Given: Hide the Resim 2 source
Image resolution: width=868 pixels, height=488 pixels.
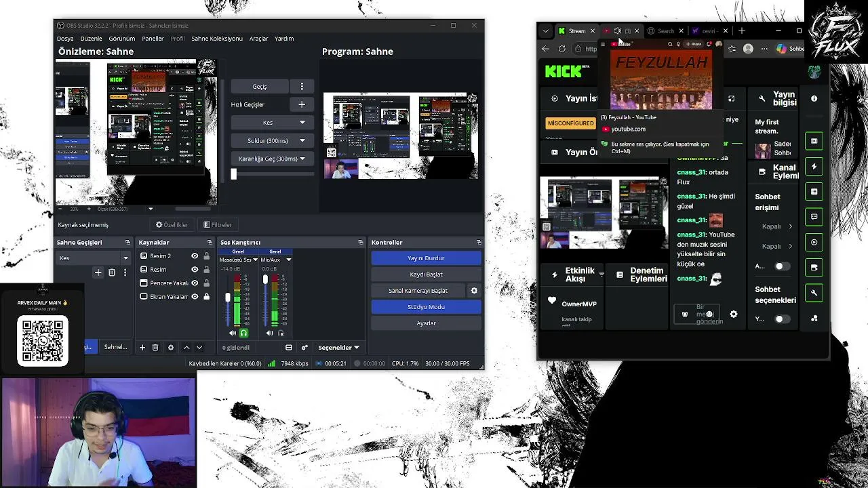Looking at the screenshot, I should (195, 256).
